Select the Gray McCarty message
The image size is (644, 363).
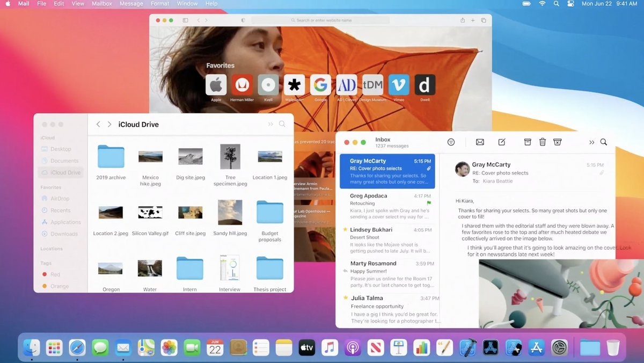[387, 171]
